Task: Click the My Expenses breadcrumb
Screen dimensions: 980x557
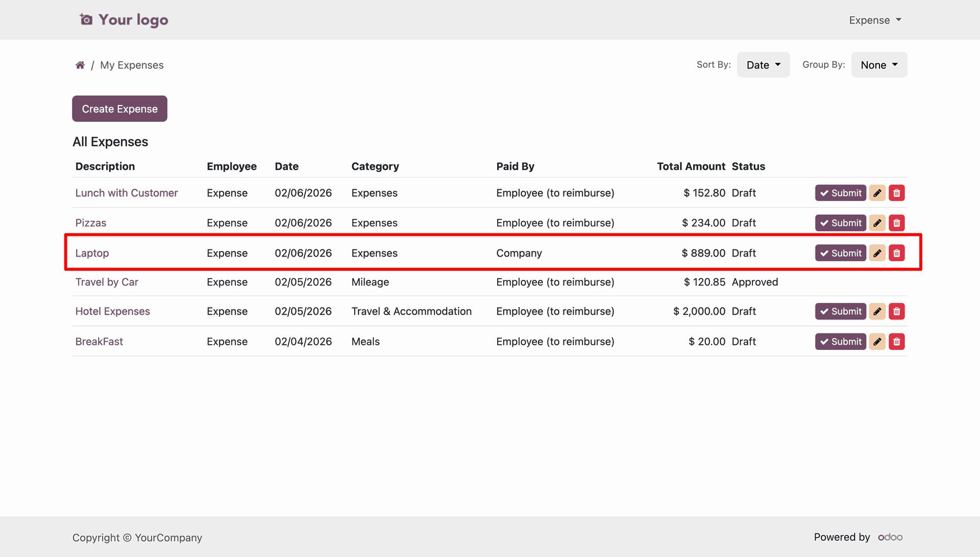Action: (x=132, y=65)
